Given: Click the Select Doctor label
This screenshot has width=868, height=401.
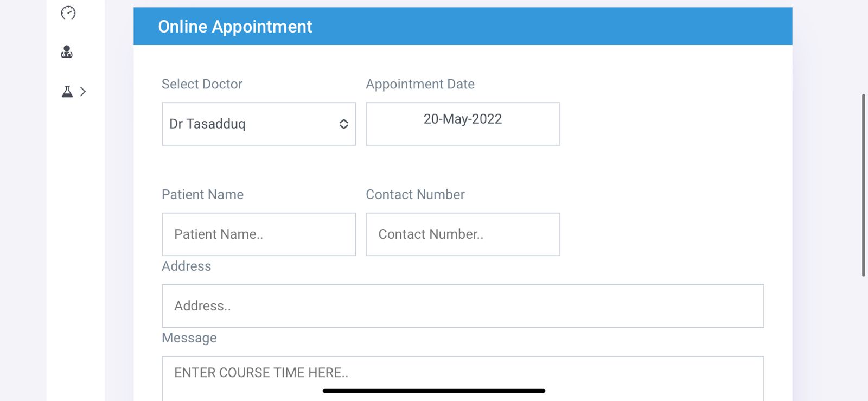Looking at the screenshot, I should [x=202, y=84].
